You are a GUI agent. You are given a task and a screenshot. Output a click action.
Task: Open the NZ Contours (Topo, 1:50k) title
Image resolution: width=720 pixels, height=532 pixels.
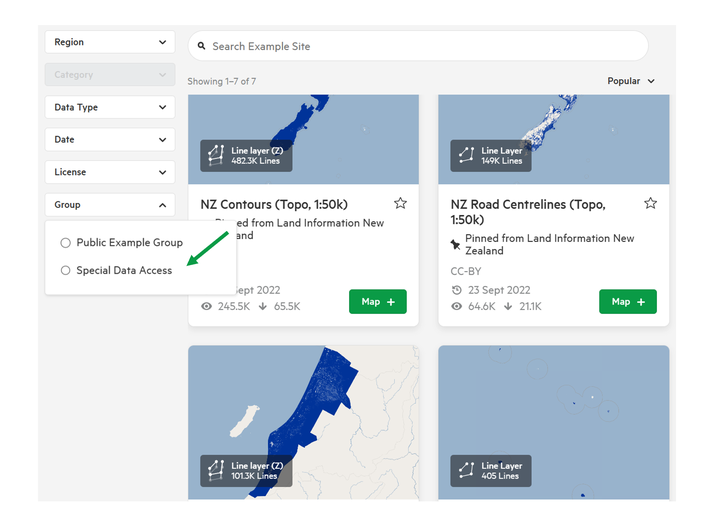click(x=274, y=204)
